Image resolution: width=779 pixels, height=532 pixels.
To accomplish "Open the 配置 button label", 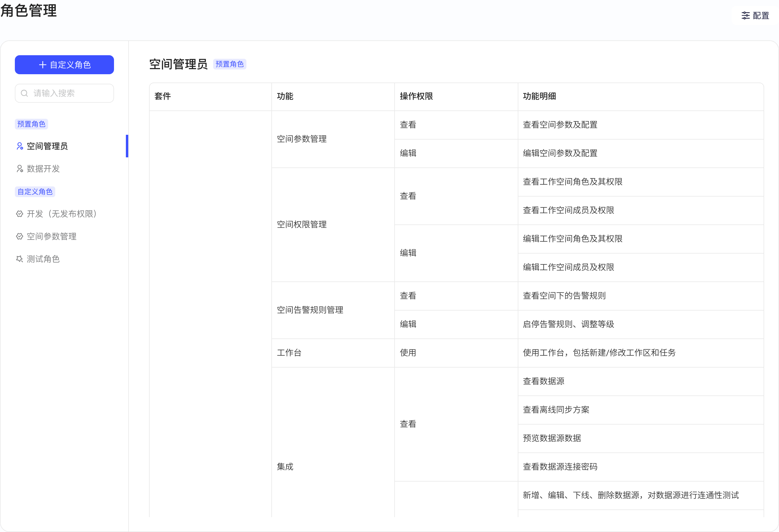I will pos(761,15).
